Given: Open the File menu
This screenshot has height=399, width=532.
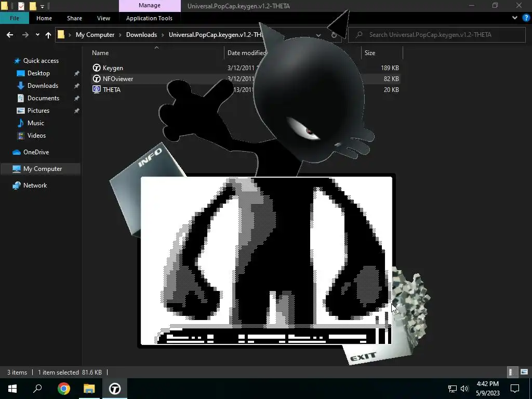Looking at the screenshot, I should coord(14,18).
